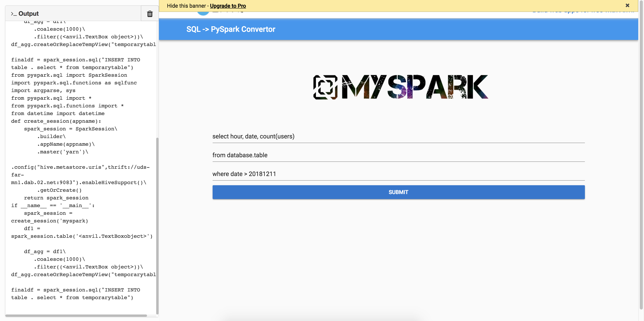Viewport: 644px width, 321px height.
Task: Focus the 'where date > 20181211' field
Action: [x=399, y=174]
